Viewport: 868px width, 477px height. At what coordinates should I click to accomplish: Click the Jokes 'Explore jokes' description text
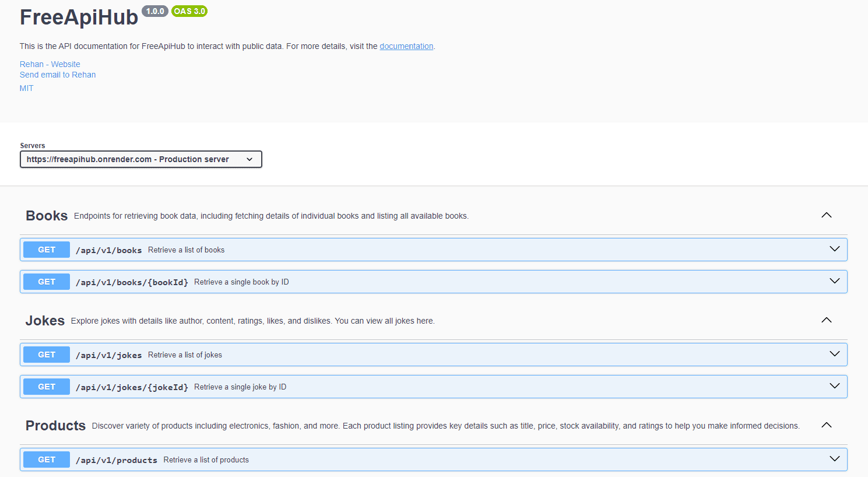[252, 321]
